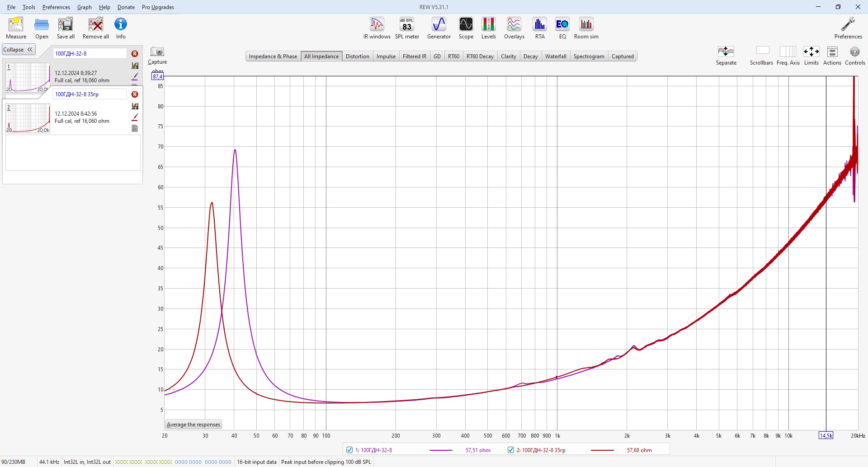Viewport: 868px width, 467px height.
Task: Open the RT60 tab
Action: pyautogui.click(x=453, y=56)
